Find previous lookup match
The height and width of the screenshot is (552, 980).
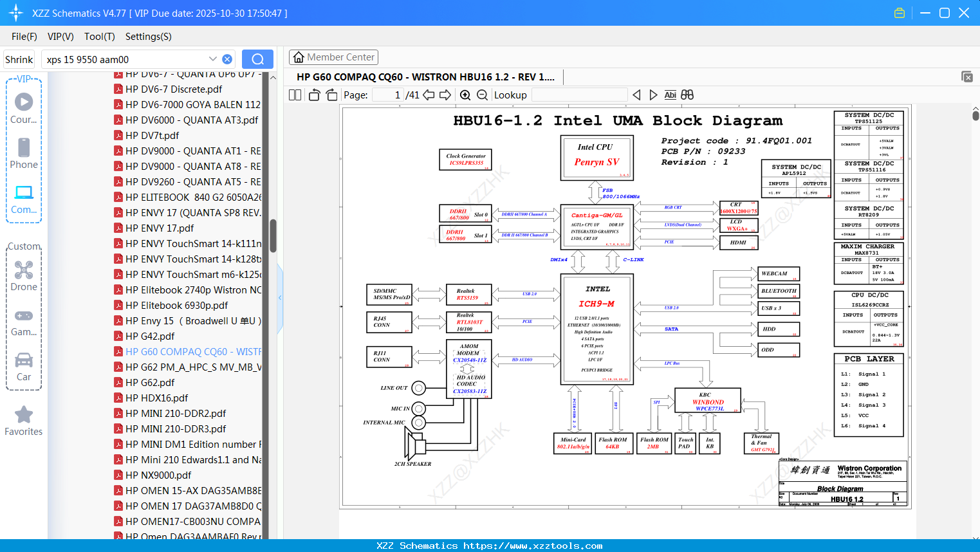pyautogui.click(x=636, y=95)
